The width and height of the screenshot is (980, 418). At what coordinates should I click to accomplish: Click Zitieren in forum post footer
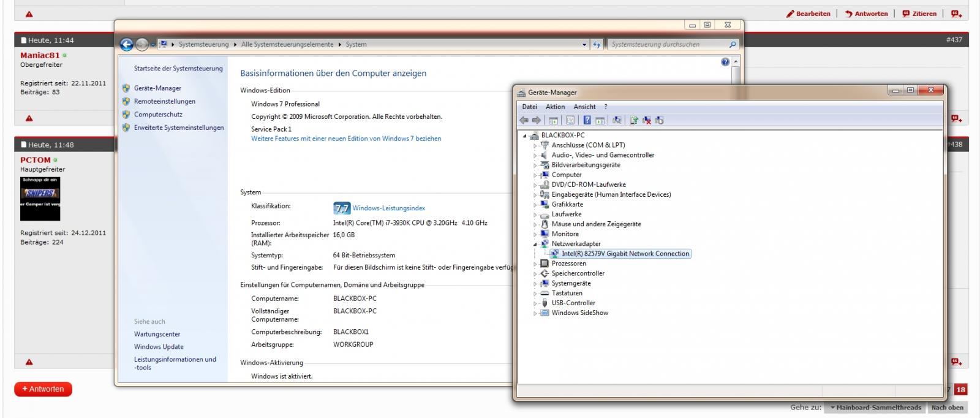(x=919, y=13)
